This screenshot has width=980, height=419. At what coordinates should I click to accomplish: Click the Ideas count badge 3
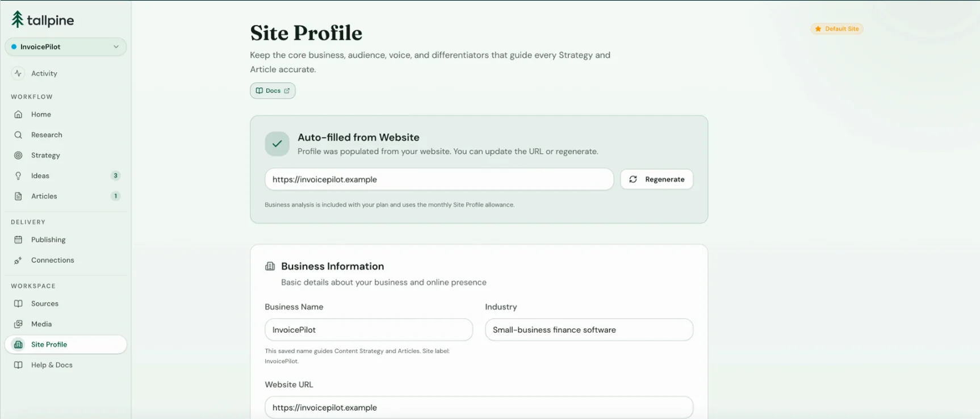click(x=115, y=175)
